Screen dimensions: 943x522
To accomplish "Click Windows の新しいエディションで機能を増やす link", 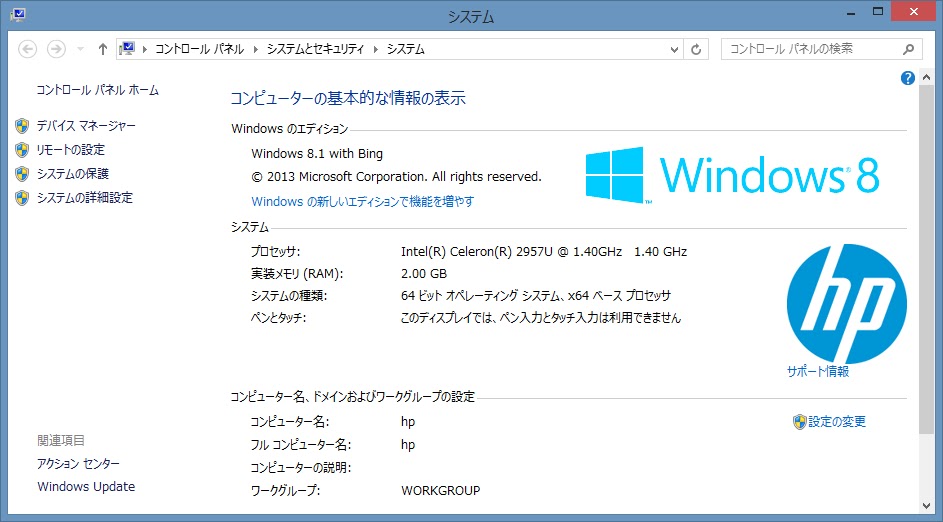I will (x=363, y=201).
